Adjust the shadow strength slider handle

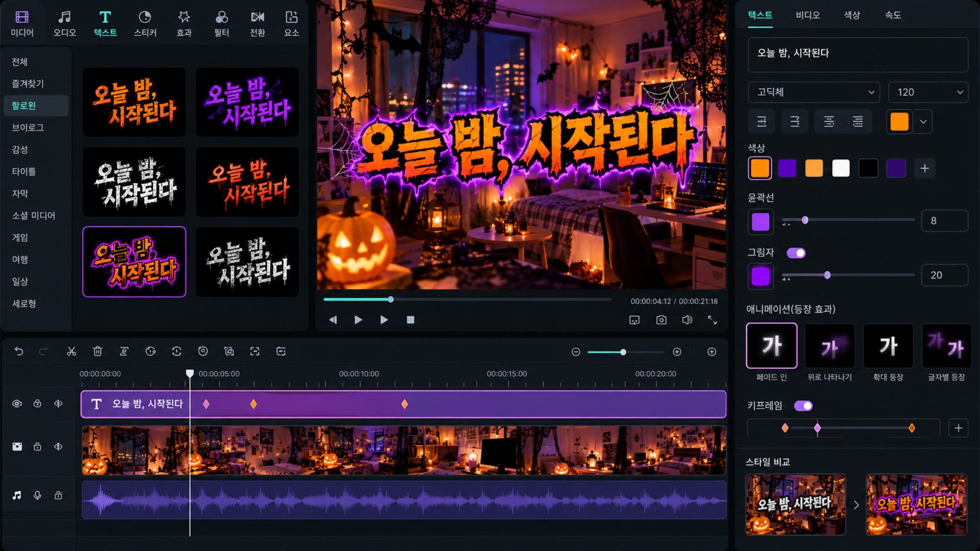tap(827, 275)
